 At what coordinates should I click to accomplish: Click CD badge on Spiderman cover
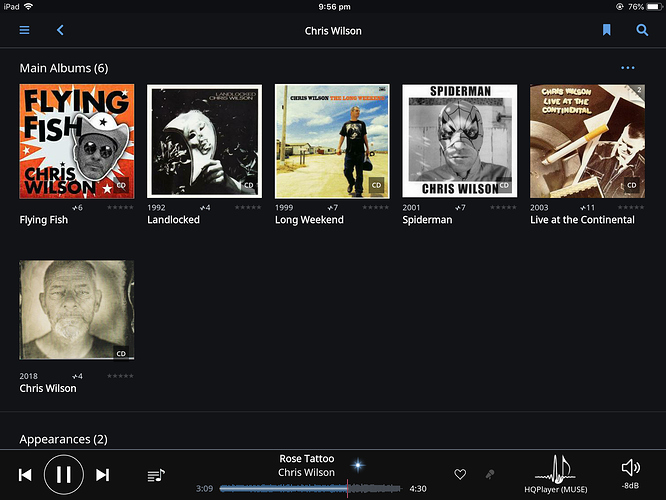504,185
